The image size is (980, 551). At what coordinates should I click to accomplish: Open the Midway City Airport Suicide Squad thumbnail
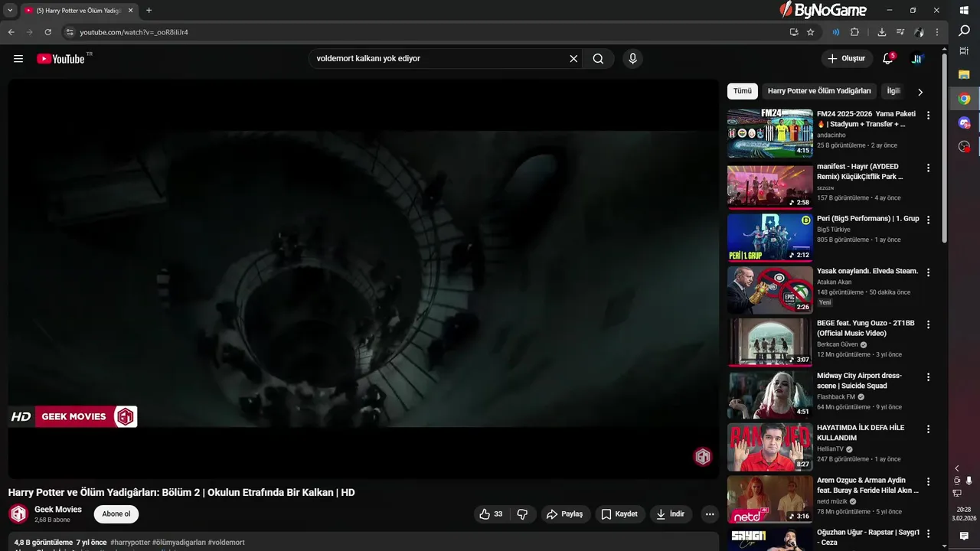(x=769, y=395)
